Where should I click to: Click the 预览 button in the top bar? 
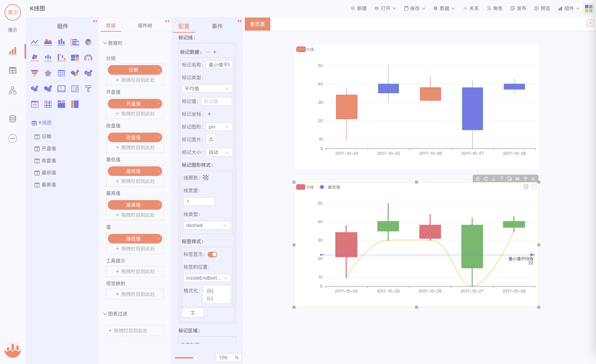coord(542,8)
